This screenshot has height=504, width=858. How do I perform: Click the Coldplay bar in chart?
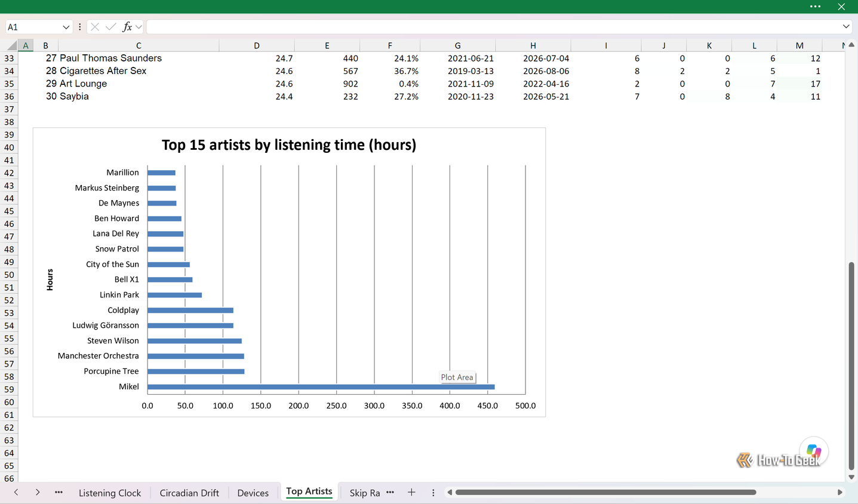(190, 311)
